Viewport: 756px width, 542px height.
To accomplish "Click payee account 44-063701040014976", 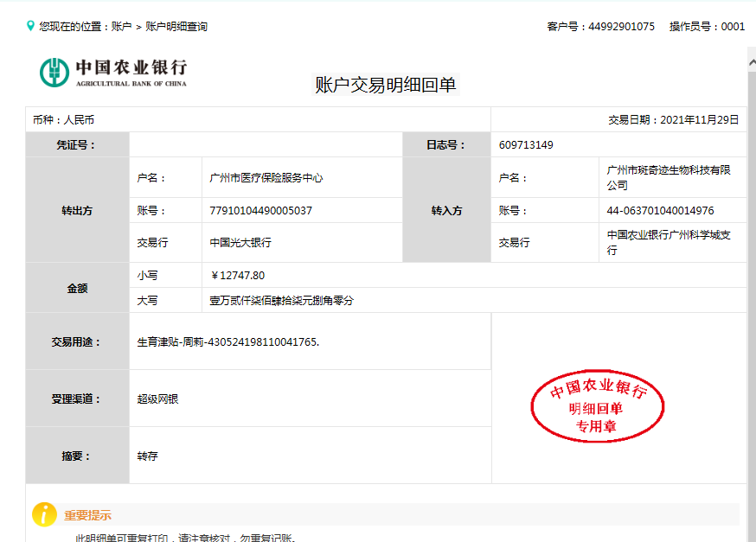I will 660,211.
